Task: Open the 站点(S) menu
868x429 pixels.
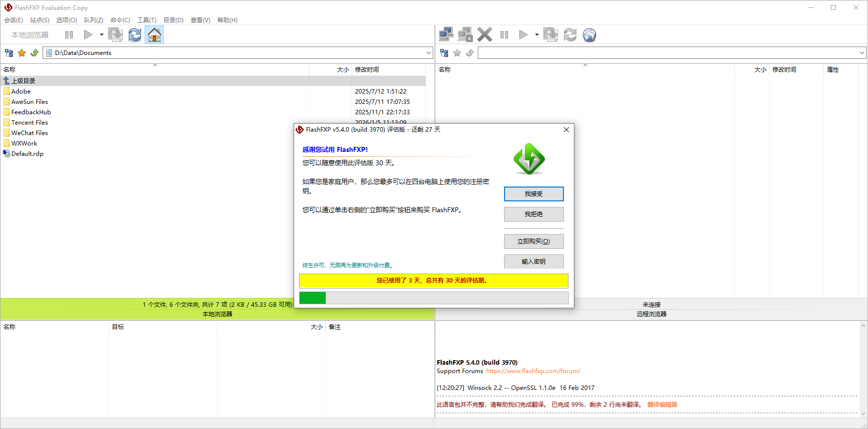Action: tap(40, 20)
